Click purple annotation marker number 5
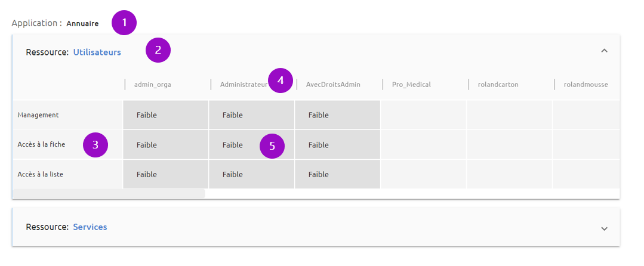The width and height of the screenshot is (644, 266). pyautogui.click(x=272, y=146)
